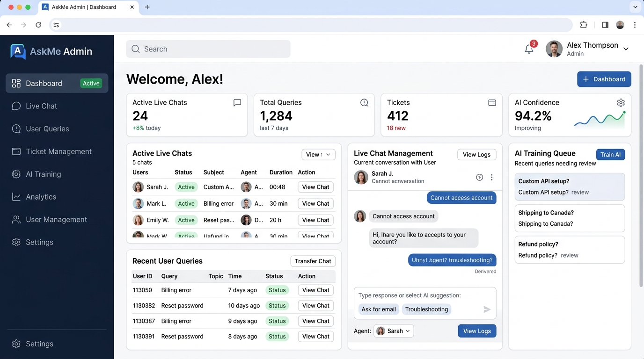The height and width of the screenshot is (359, 644).
Task: Click the icon on the Tickets card
Action: [492, 102]
